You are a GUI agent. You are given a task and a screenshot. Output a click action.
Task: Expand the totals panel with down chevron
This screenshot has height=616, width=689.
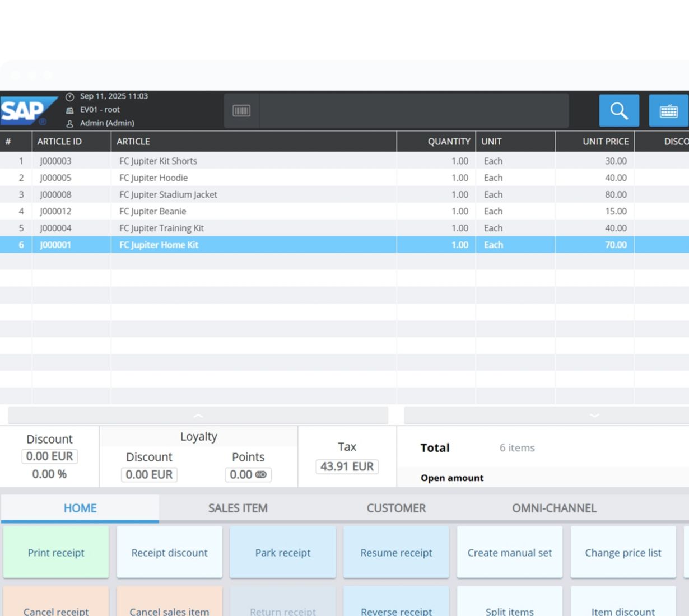click(594, 416)
